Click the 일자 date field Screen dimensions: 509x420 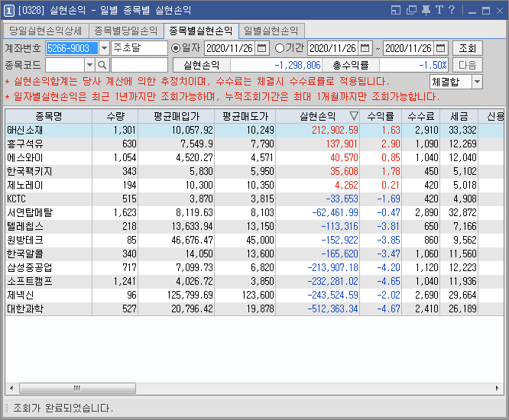click(230, 48)
